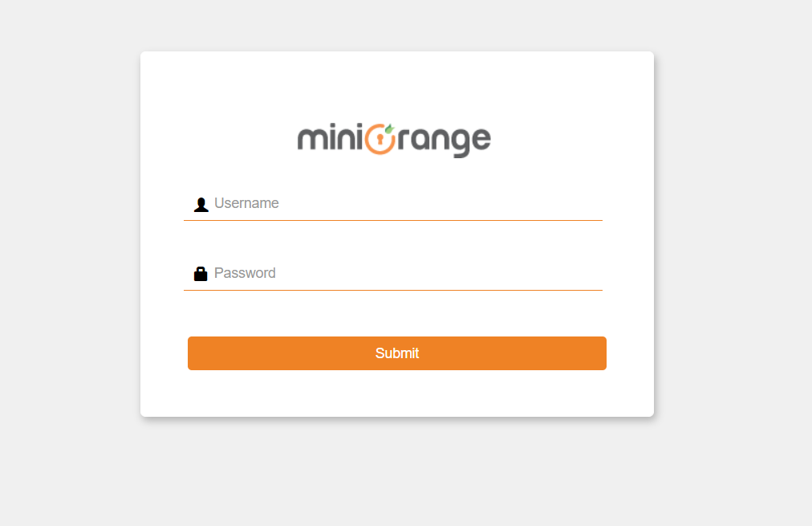Click the green leaf on the logo
The height and width of the screenshot is (526, 812).
coord(389,128)
